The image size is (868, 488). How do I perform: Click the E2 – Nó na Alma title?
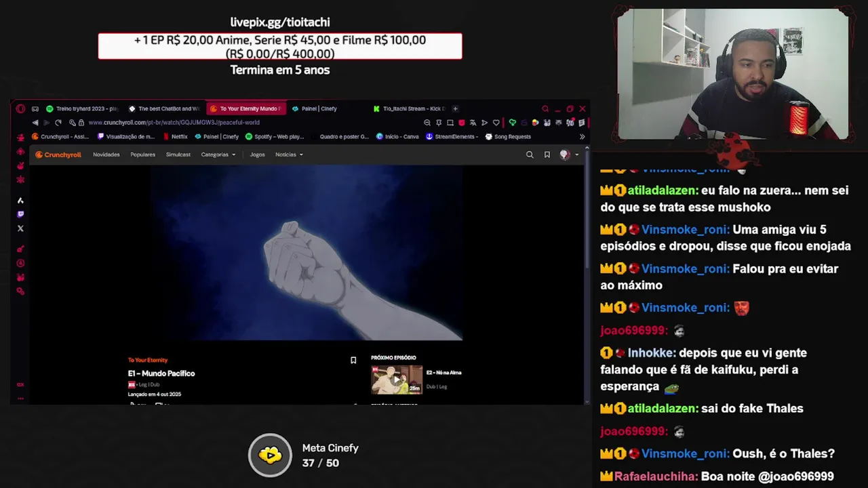(444, 372)
